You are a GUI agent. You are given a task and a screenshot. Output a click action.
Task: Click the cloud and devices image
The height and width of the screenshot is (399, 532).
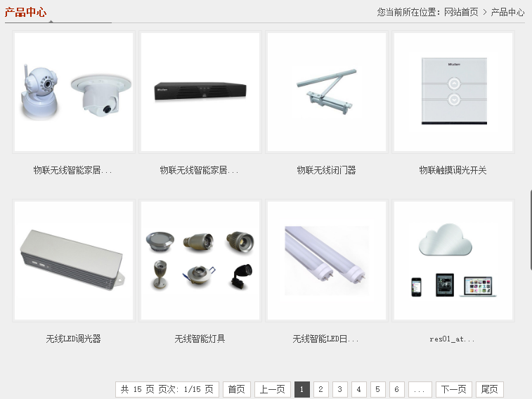[x=453, y=261]
